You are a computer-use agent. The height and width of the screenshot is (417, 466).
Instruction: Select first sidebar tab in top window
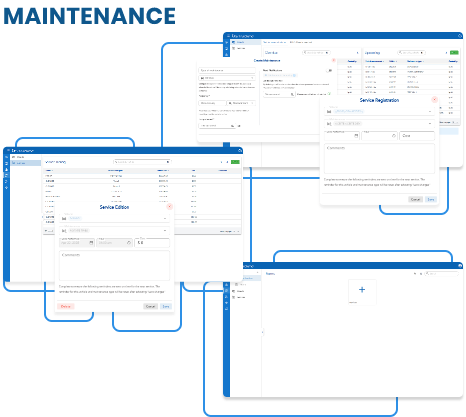point(247,42)
